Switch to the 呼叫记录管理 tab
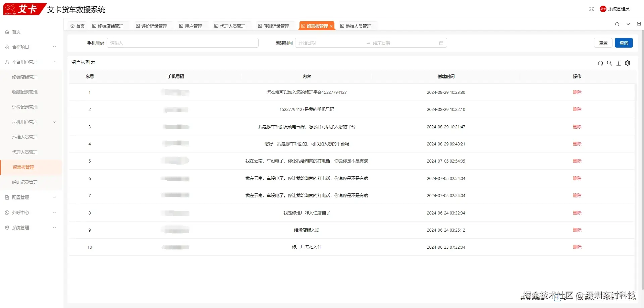Image resolution: width=644 pixels, height=308 pixels. [x=273, y=26]
